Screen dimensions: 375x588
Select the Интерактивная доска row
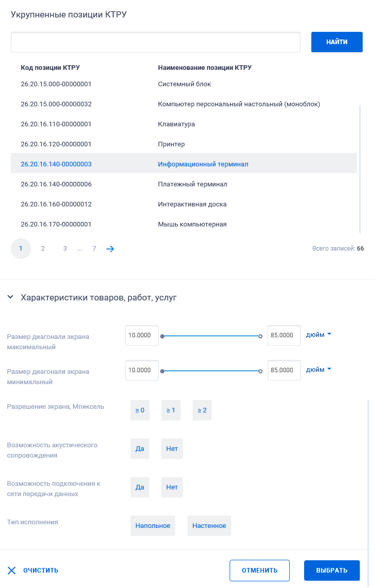click(184, 204)
